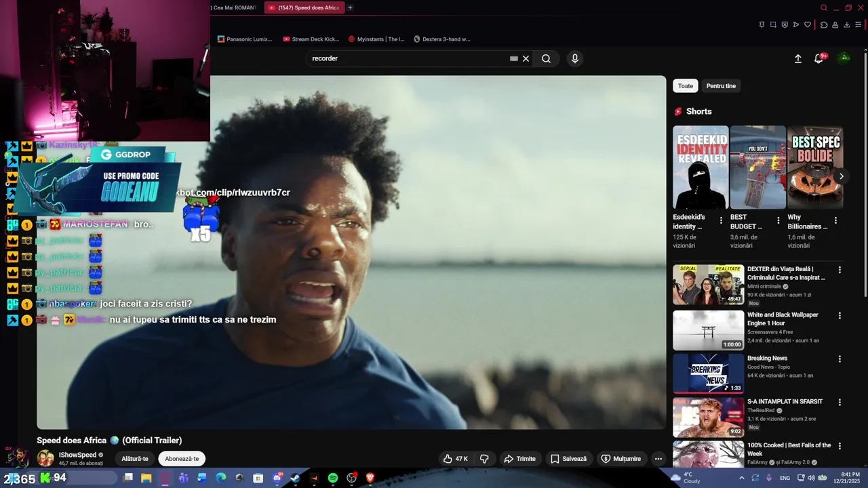Click the browser snapshot capture icon
The image size is (868, 488).
(773, 24)
